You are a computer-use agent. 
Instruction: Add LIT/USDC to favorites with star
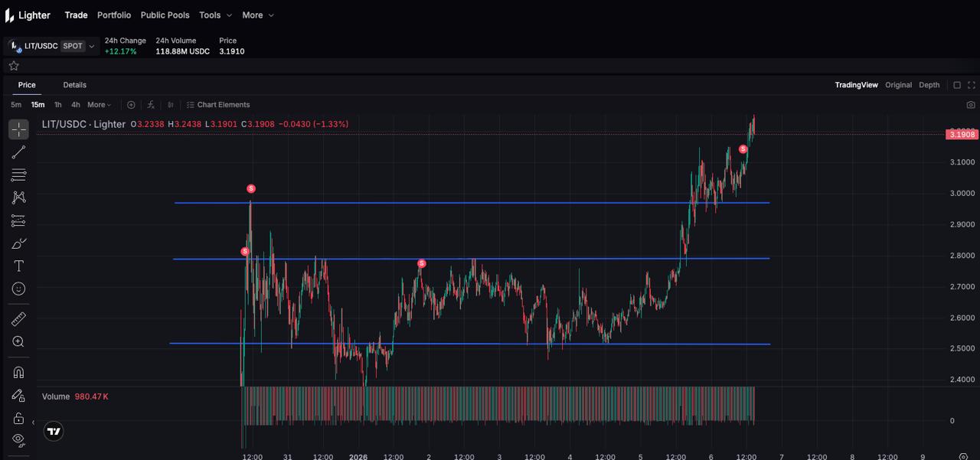14,66
